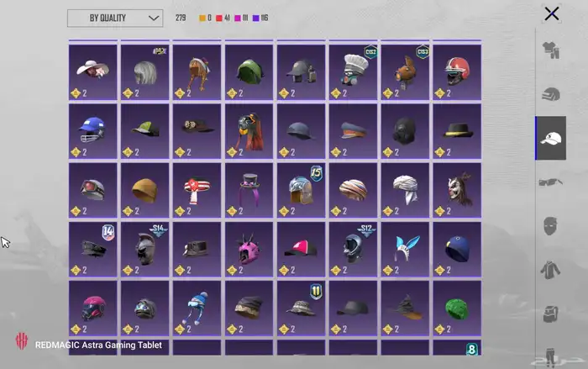Select the black cap with 14 badge
Viewport: 588px width, 369px height.
93,249
